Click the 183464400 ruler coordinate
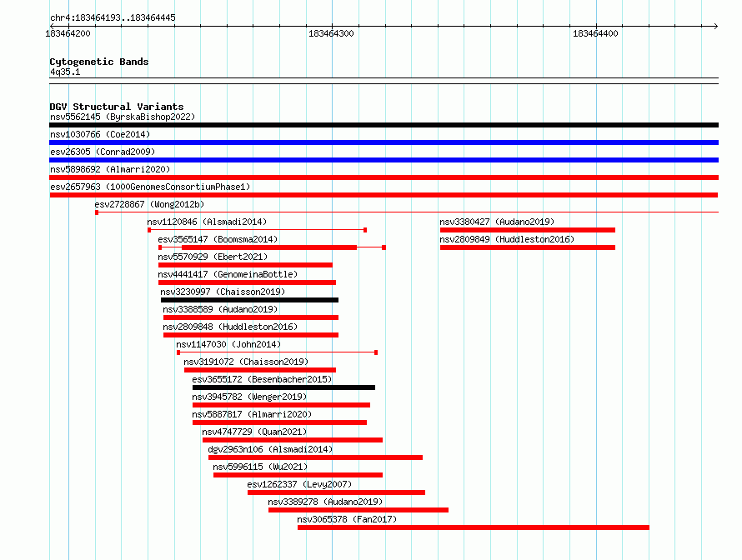The image size is (742, 560). 595,33
